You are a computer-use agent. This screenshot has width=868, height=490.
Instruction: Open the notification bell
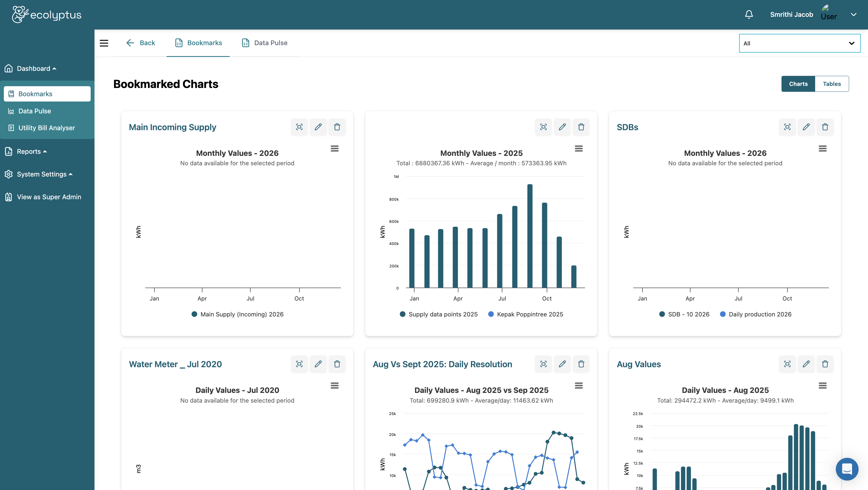tap(749, 14)
